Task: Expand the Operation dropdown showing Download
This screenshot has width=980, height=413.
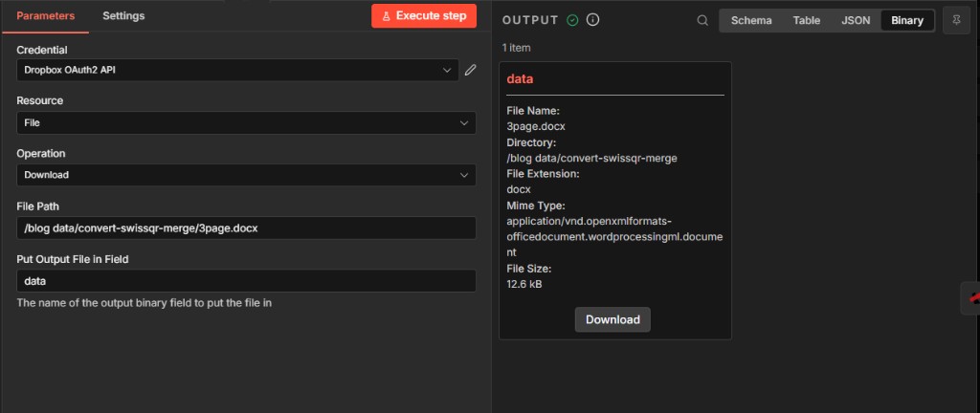Action: point(246,175)
